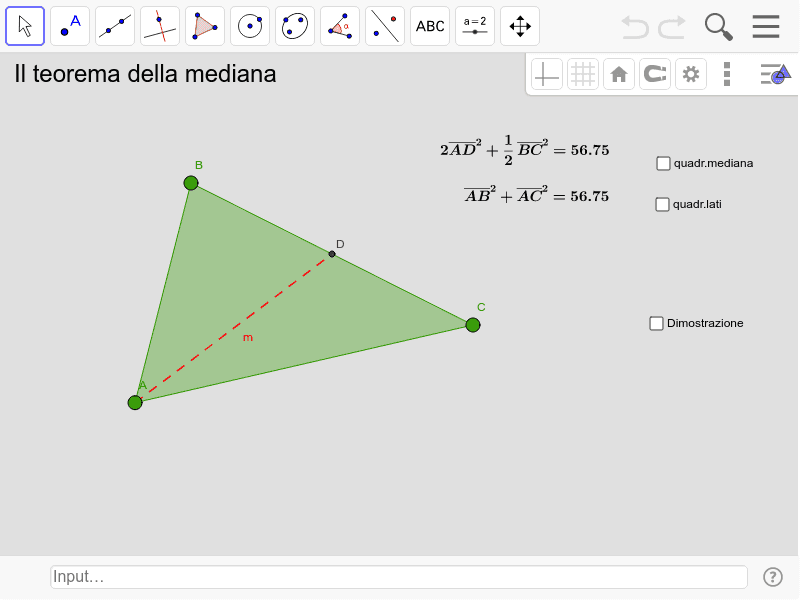The width and height of the screenshot is (800, 600).
Task: Open the main hamburger menu
Action: (x=766, y=27)
